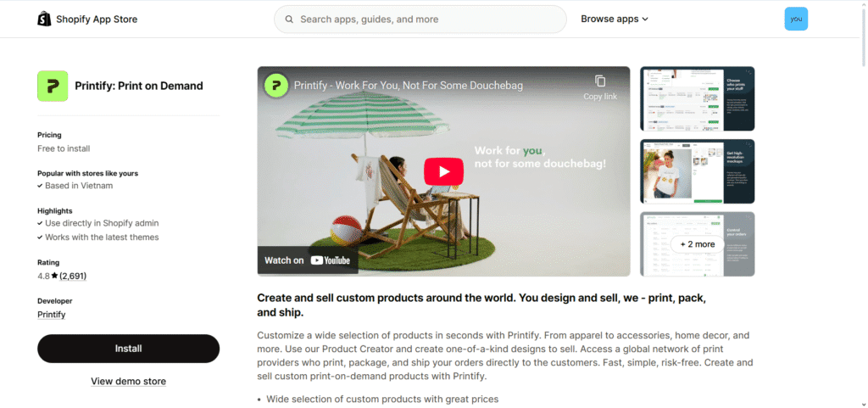The width and height of the screenshot is (868, 408).
Task: Click the green Printify app icon
Action: (53, 86)
